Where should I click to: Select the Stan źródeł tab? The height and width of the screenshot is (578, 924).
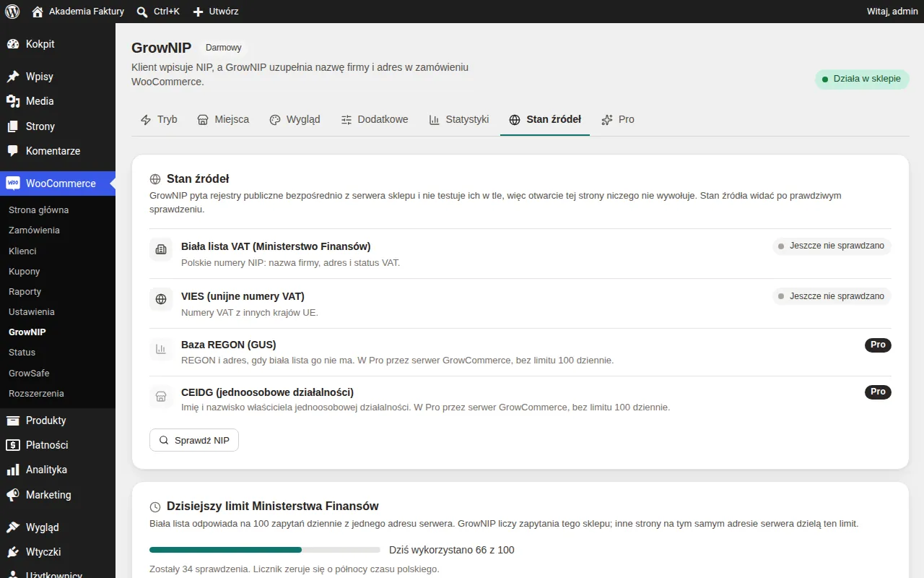point(545,119)
